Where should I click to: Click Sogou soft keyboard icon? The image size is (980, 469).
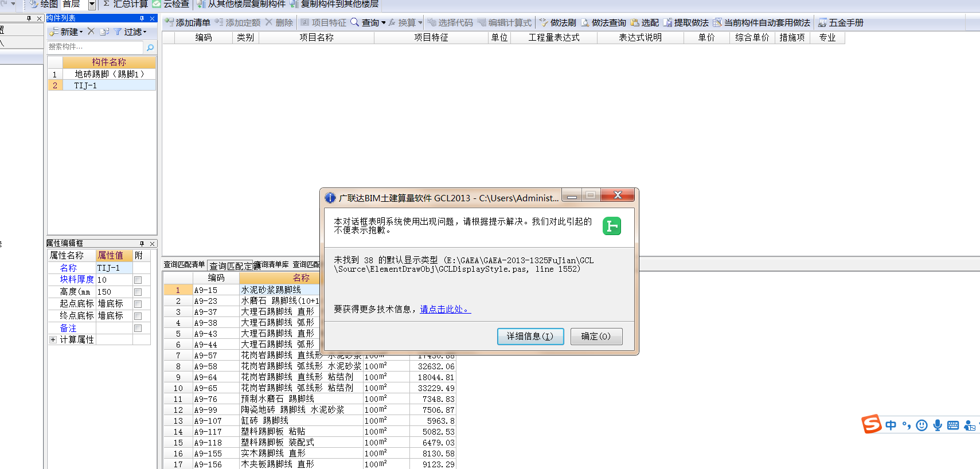point(953,425)
